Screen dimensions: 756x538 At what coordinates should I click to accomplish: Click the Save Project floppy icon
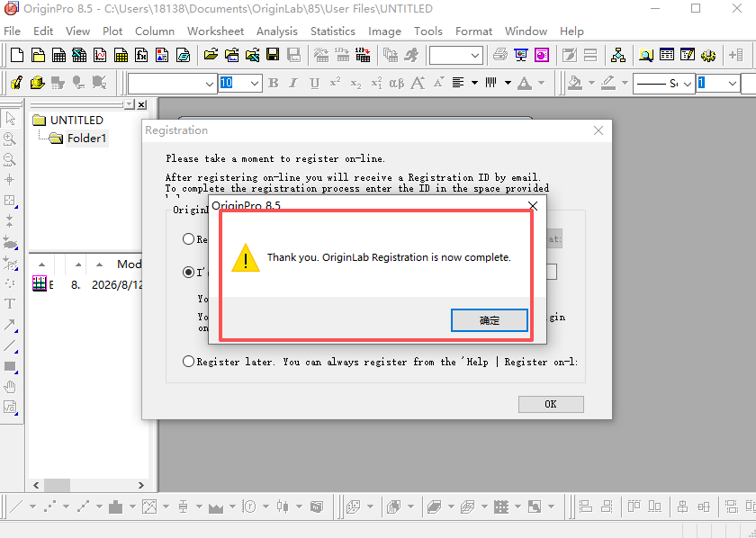click(x=273, y=55)
